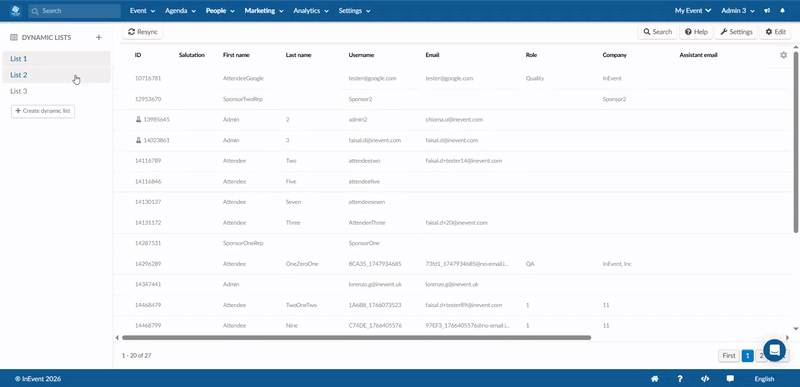
Task: Click the Username column header
Action: pyautogui.click(x=361, y=55)
